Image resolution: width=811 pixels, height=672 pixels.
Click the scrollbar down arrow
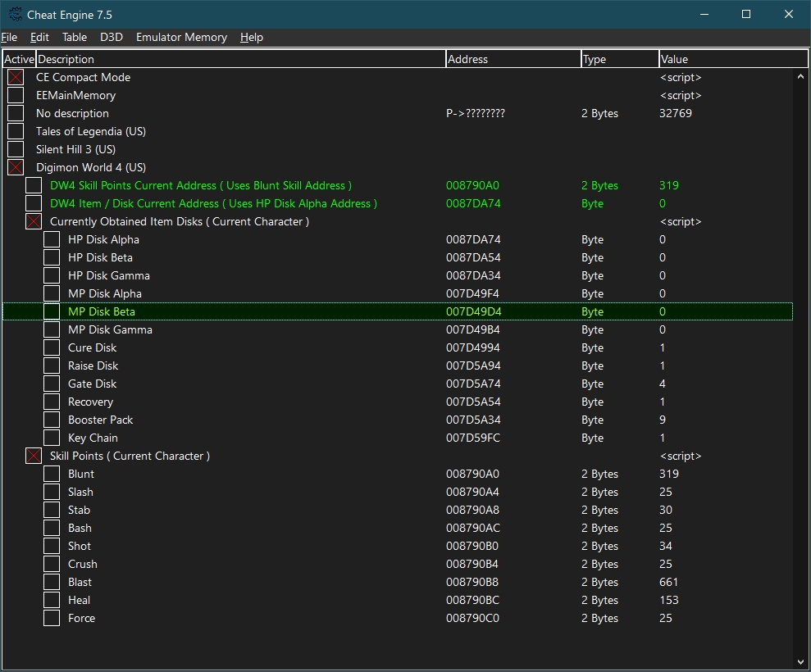[x=800, y=661]
